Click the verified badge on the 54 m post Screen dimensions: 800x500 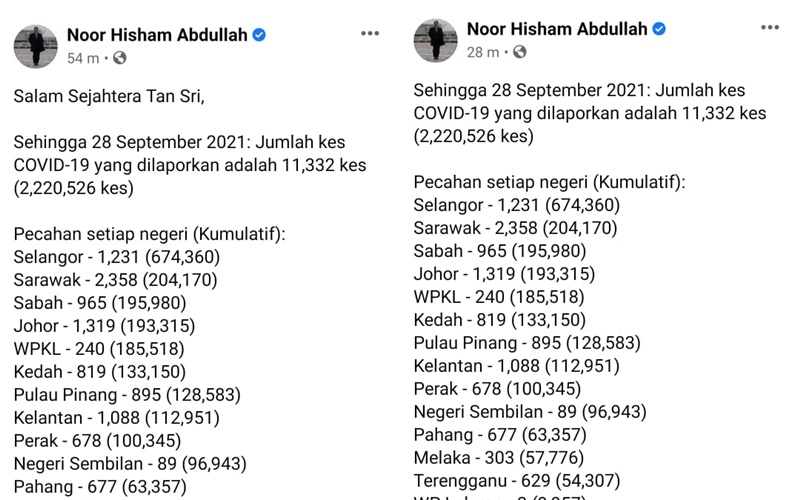[259, 35]
